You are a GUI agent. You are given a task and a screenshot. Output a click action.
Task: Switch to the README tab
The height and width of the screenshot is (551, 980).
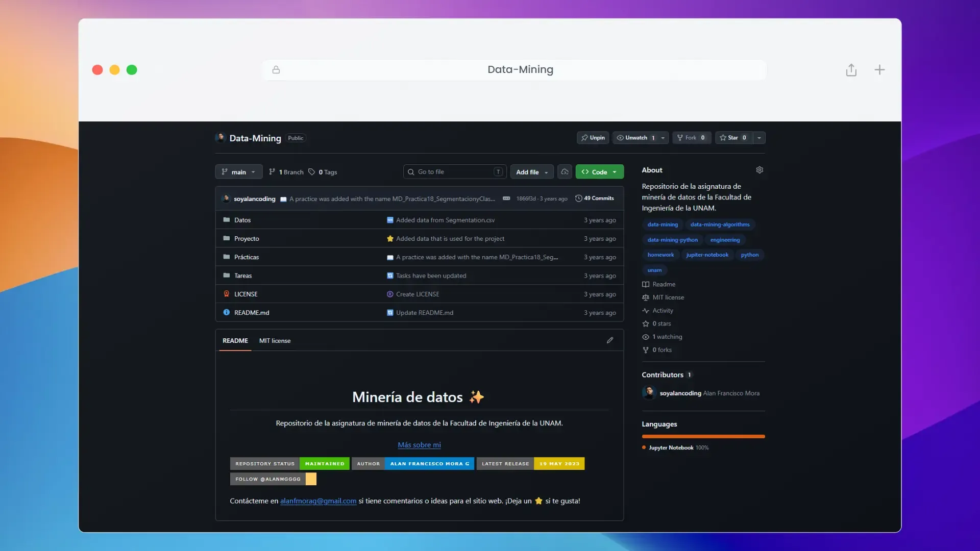pos(235,340)
